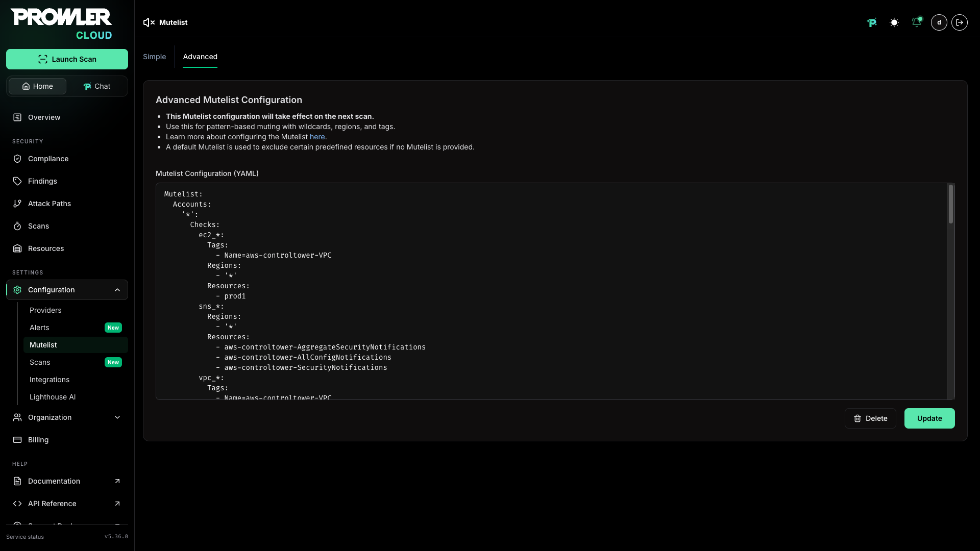Open Documentation external link arrow
Image resolution: width=980 pixels, height=551 pixels.
[117, 481]
